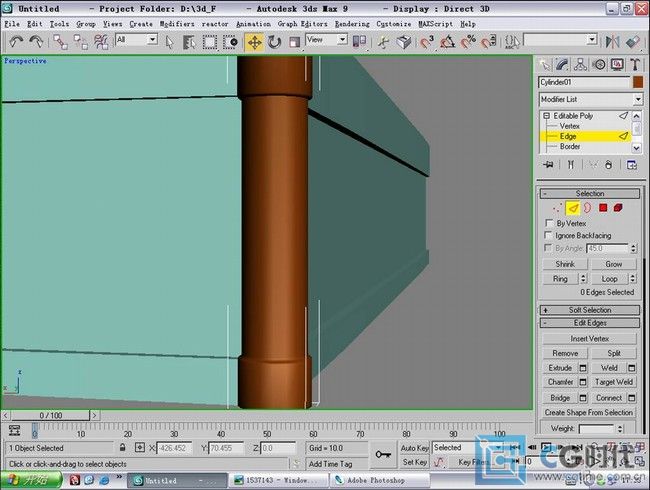Select the Vertex level in stack
This screenshot has width=650, height=490.
[569, 126]
